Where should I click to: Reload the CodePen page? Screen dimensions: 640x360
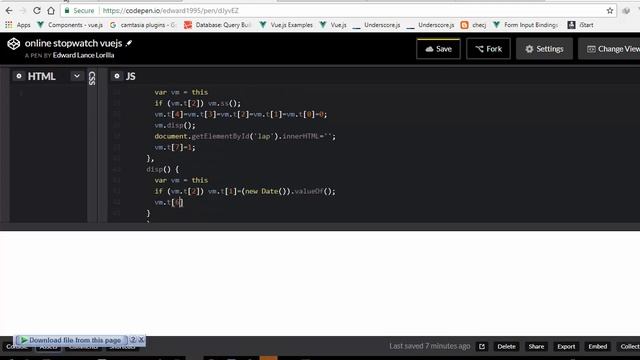(x=37, y=11)
